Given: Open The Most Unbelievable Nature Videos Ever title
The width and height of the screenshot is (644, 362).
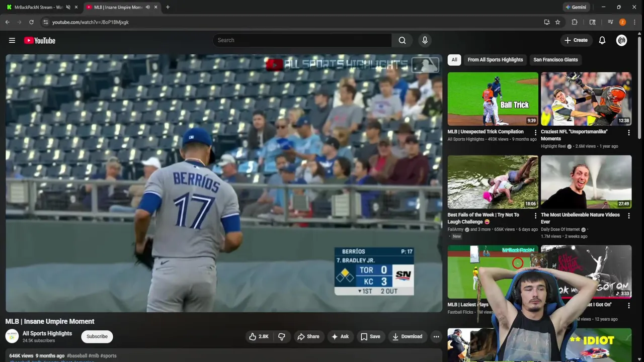Looking at the screenshot, I should [580, 218].
